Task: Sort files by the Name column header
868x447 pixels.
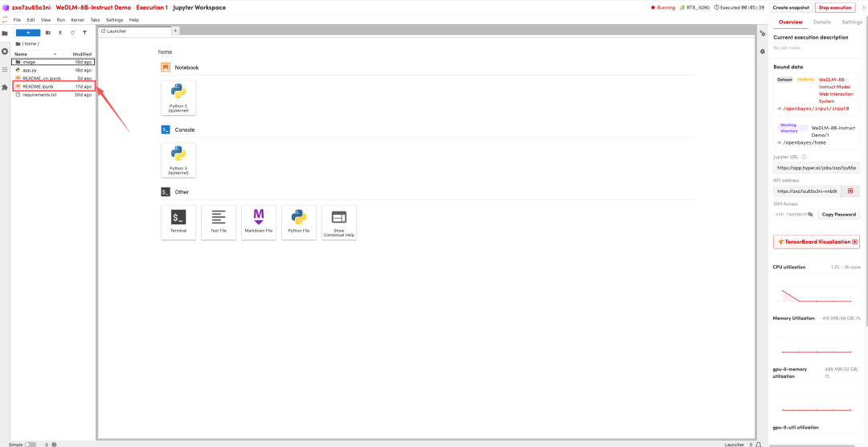Action: click(x=21, y=54)
